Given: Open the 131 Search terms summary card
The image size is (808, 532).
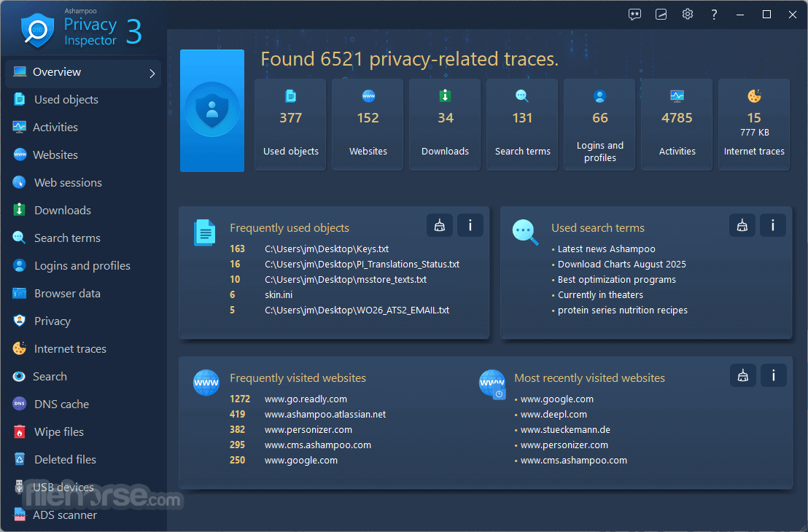Looking at the screenshot, I should coord(523,124).
